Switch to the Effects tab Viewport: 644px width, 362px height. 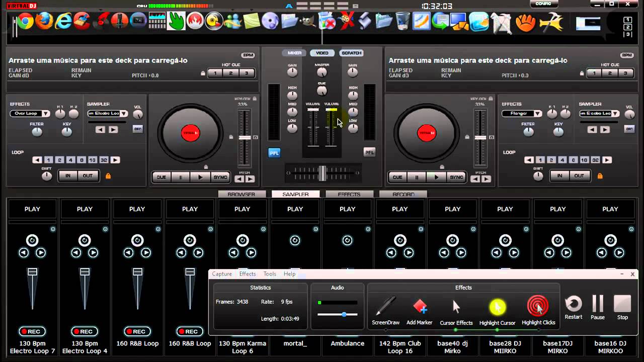click(349, 195)
